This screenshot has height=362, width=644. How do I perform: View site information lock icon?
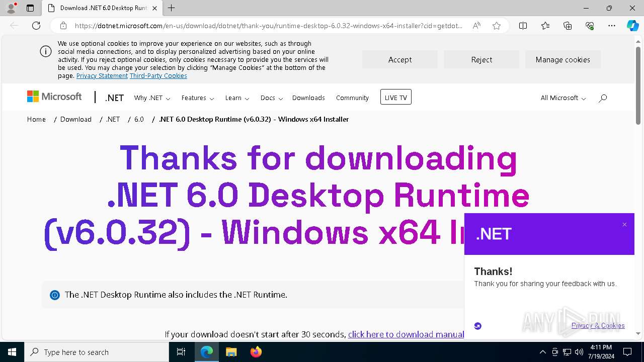click(x=63, y=26)
